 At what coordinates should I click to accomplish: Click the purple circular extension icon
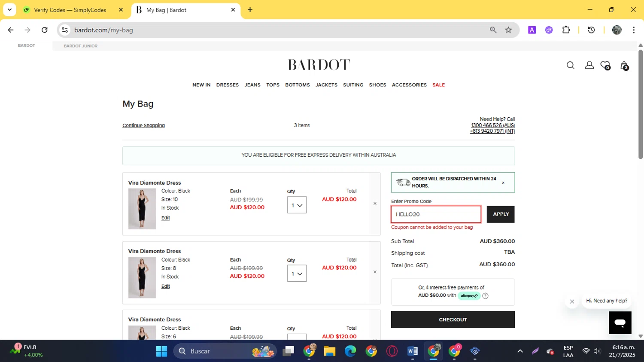549,30
